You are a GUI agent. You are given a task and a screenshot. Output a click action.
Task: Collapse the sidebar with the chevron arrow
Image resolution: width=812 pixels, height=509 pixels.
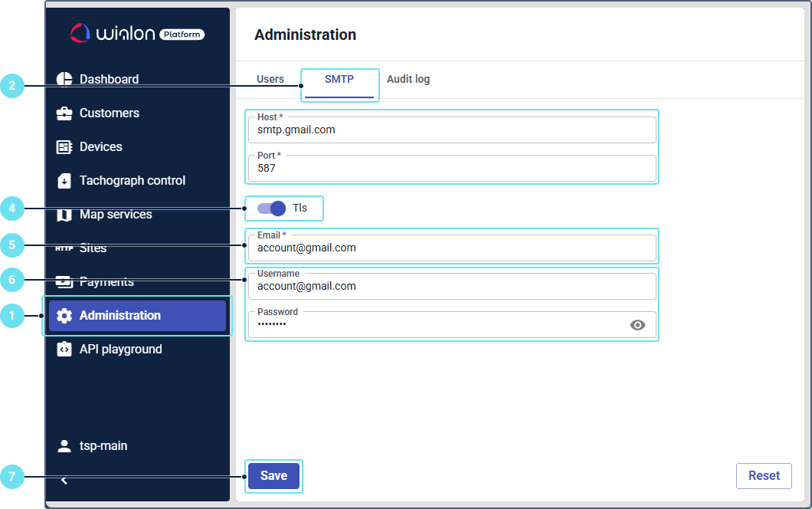click(64, 480)
